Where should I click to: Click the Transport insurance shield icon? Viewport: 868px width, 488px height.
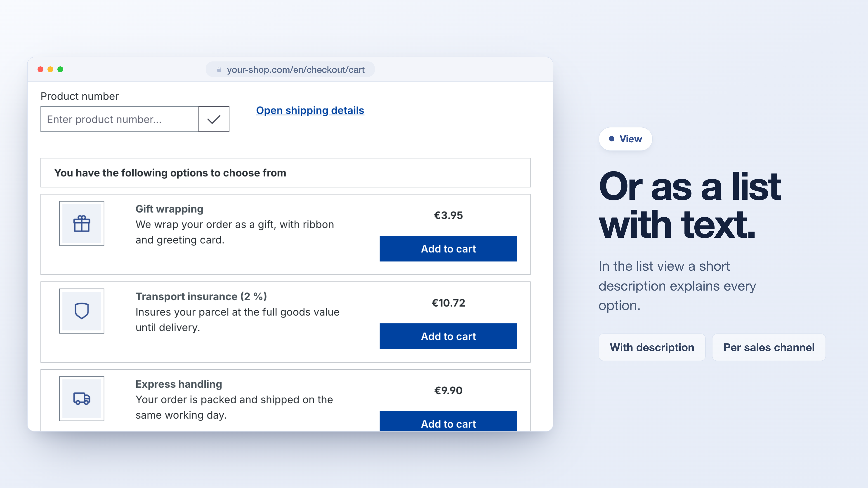(82, 311)
